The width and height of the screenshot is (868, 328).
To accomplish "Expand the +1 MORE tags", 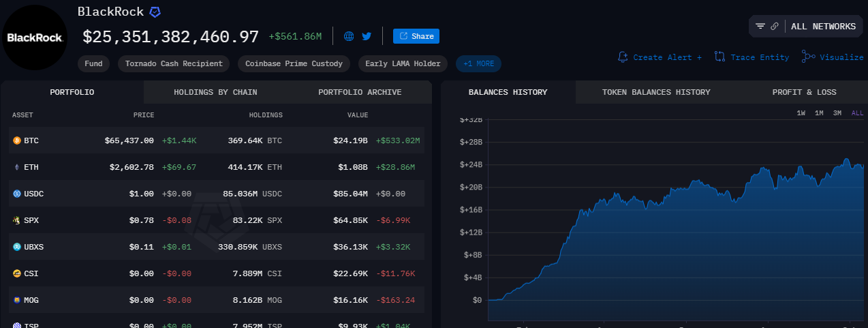I will [478, 63].
